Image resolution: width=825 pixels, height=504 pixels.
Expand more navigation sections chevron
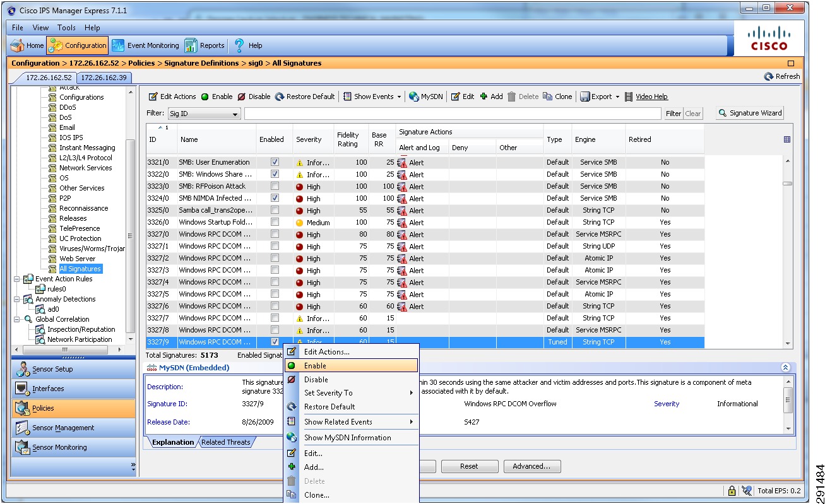[x=133, y=467]
